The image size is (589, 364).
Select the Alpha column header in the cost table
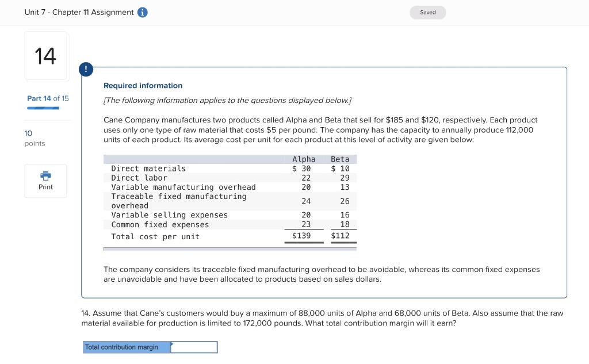[303, 159]
